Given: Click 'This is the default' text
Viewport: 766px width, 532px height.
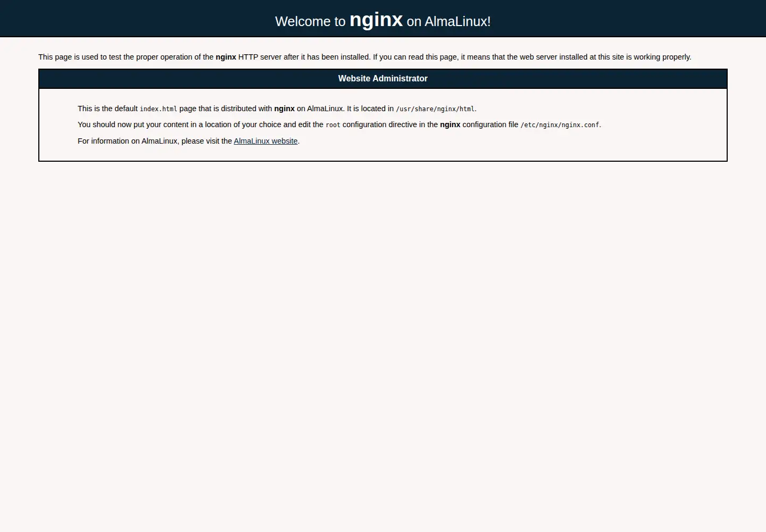Looking at the screenshot, I should [x=107, y=109].
